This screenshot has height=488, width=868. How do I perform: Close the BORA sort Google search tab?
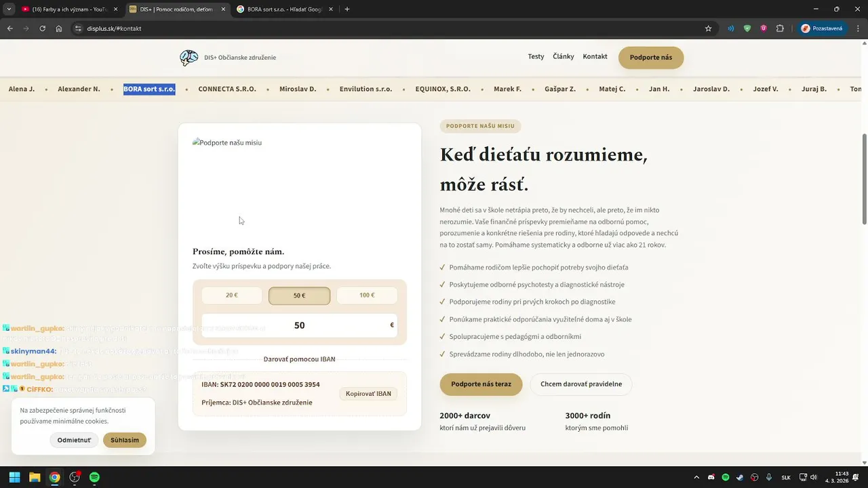click(331, 9)
